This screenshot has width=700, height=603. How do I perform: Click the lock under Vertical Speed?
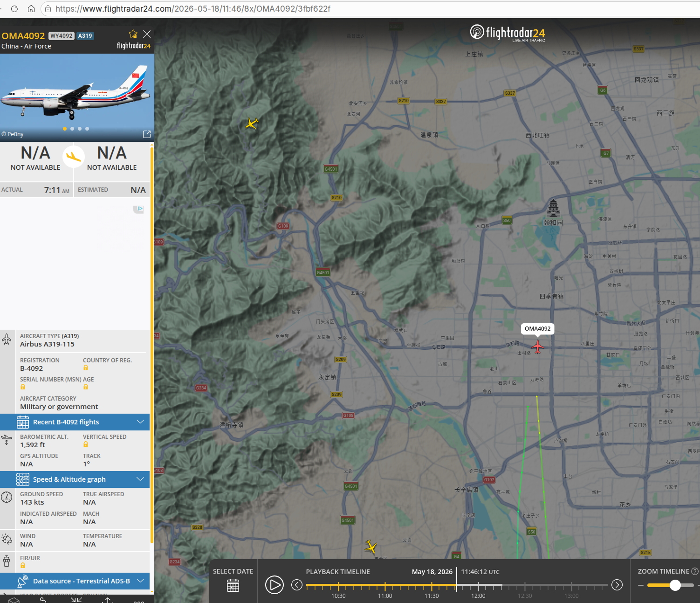tap(86, 444)
